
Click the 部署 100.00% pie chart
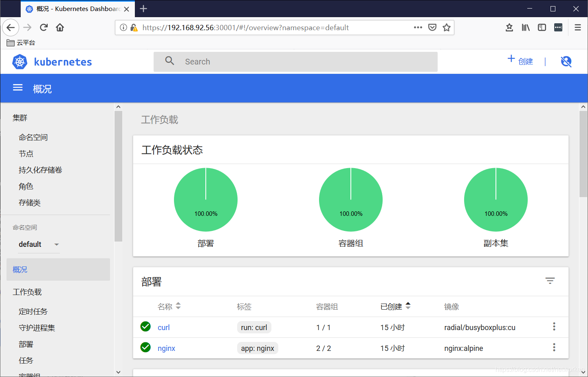[x=206, y=200]
